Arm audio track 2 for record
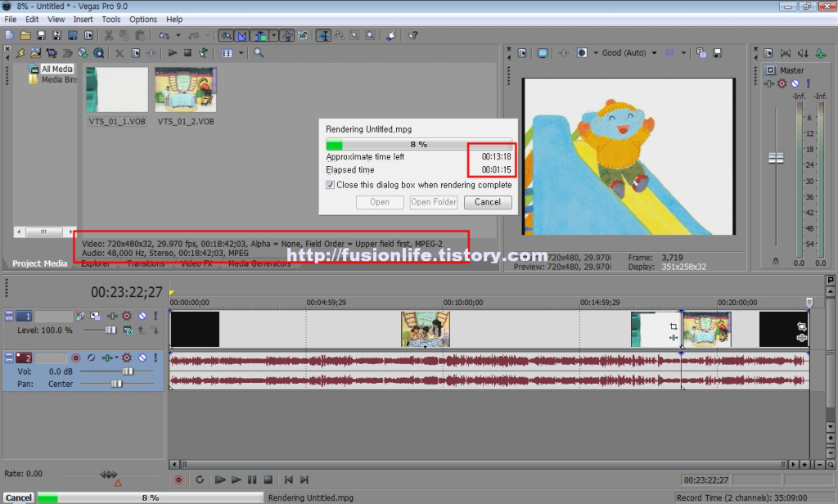838x504 pixels. [76, 358]
